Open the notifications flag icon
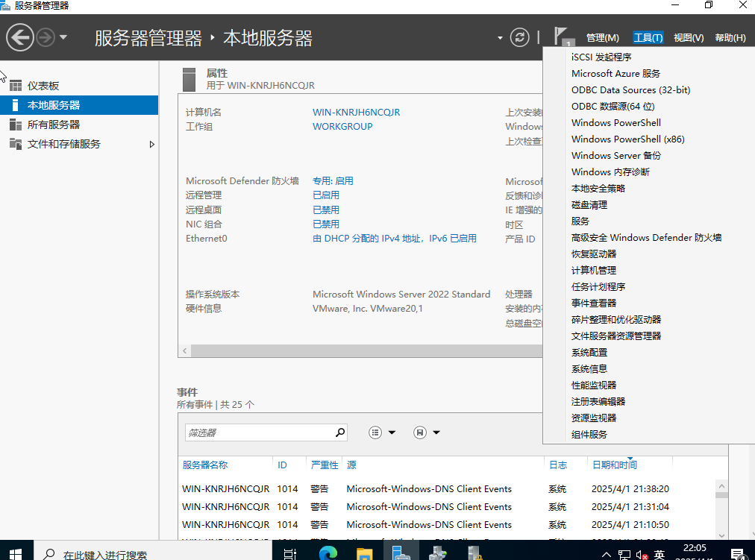 click(x=563, y=37)
